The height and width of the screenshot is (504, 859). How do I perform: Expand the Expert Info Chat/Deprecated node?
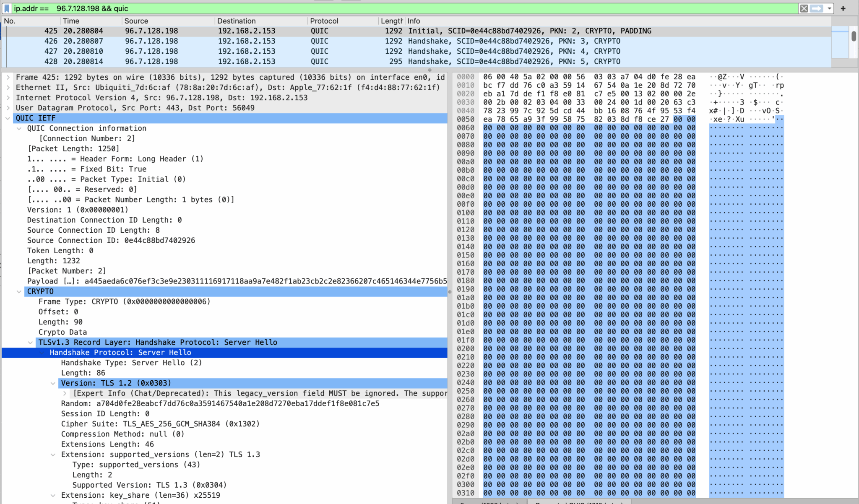coord(64,393)
